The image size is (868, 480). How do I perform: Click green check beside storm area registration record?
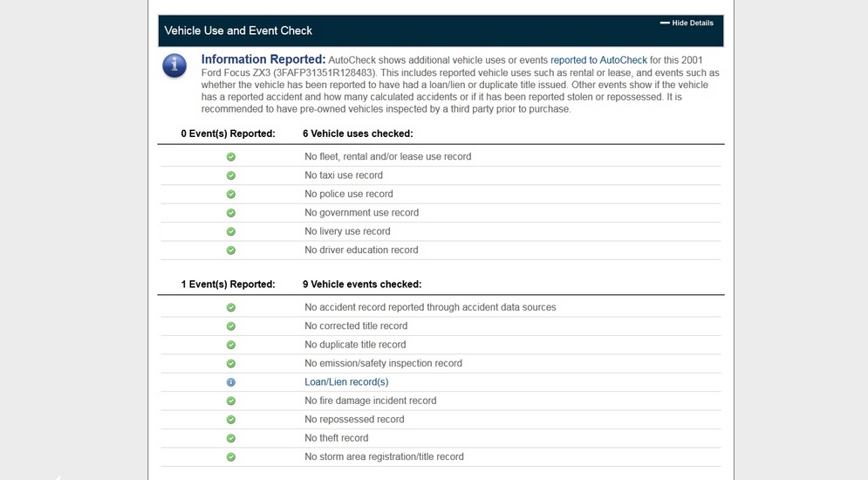pos(231,457)
